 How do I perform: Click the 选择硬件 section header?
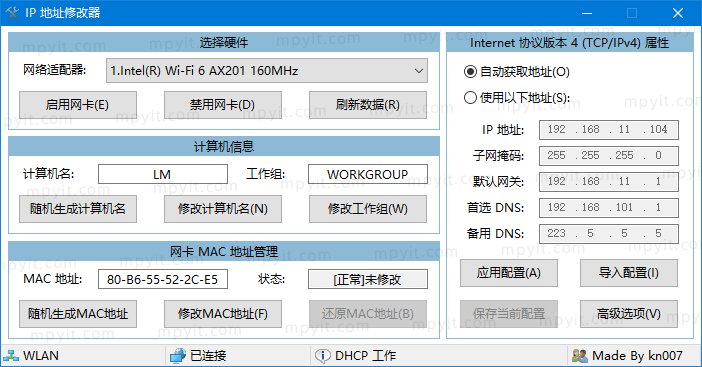pos(224,43)
